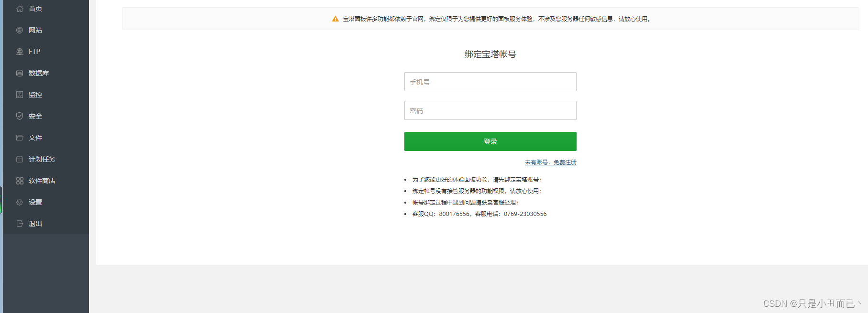The height and width of the screenshot is (313, 868).
Task: Focus the 手机号 input field
Action: pos(490,82)
